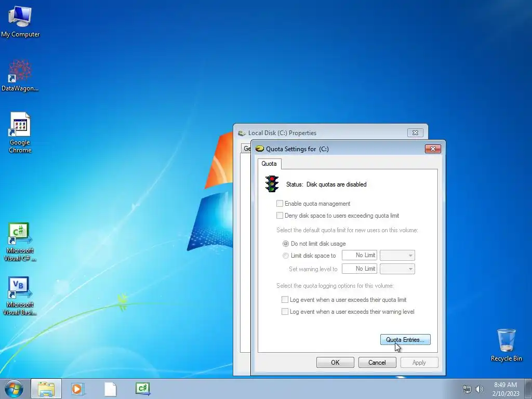Check Log event when user exceeds quota limit
Screen dimensions: 532x399
(x=285, y=300)
